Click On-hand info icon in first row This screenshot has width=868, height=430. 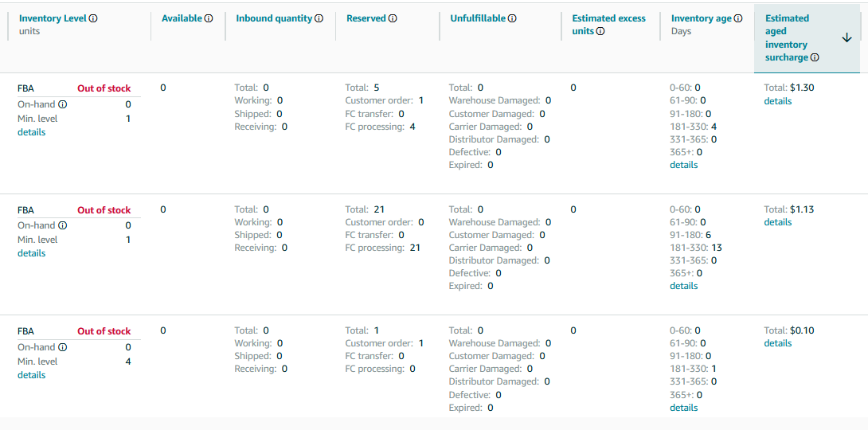pos(63,104)
